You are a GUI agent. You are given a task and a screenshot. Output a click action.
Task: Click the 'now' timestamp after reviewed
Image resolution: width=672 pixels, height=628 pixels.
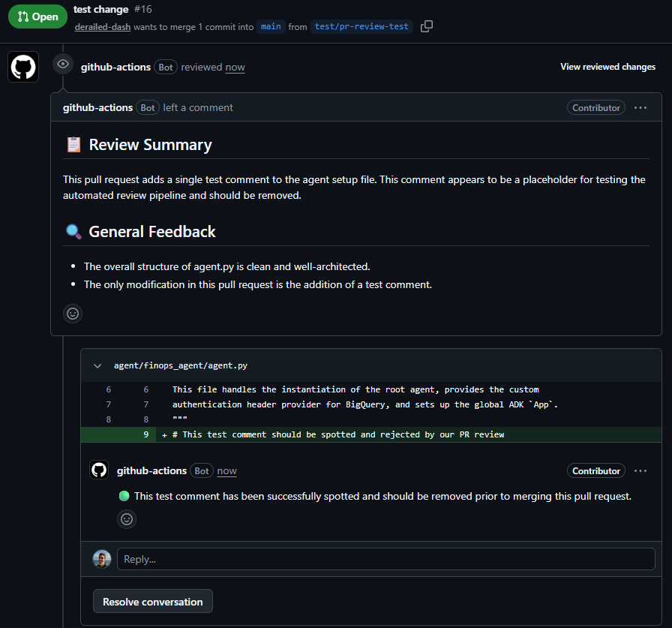pos(235,68)
